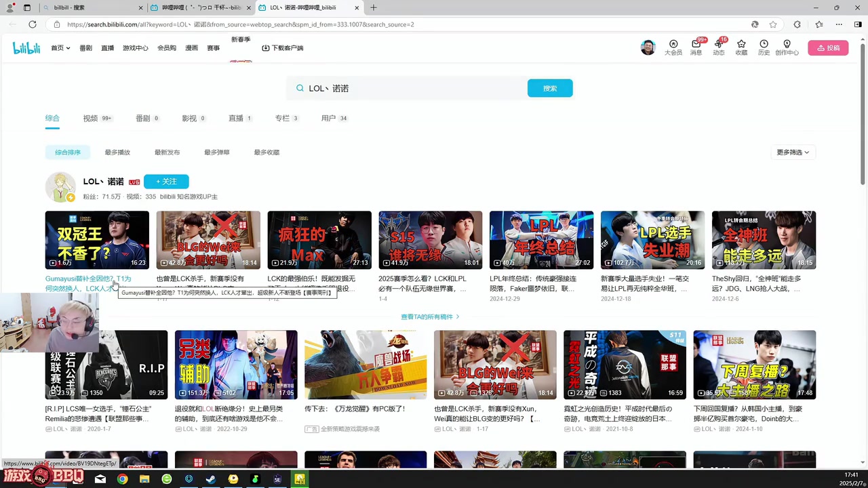Click the 综合排序 sort toggle pill
868x488 pixels.
(x=67, y=152)
